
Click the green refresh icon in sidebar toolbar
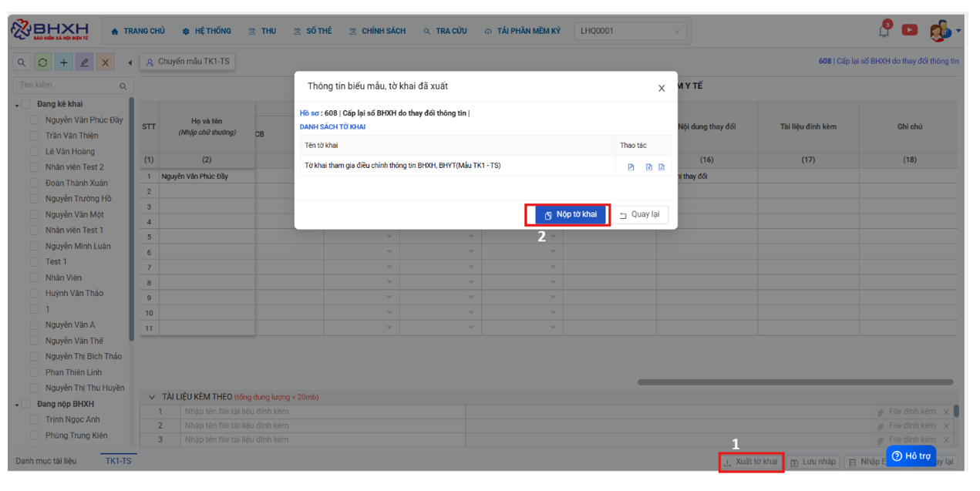tap(42, 62)
